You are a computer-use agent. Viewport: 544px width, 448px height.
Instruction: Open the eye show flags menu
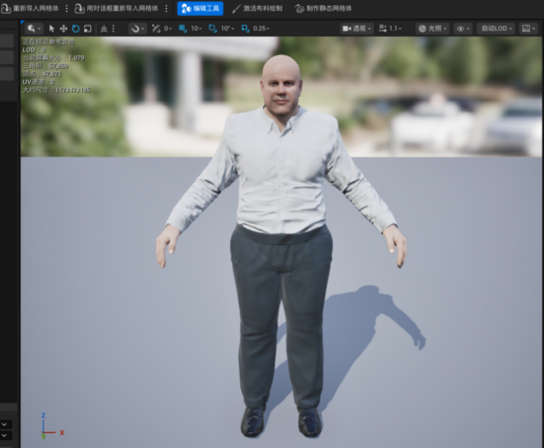coord(463,28)
